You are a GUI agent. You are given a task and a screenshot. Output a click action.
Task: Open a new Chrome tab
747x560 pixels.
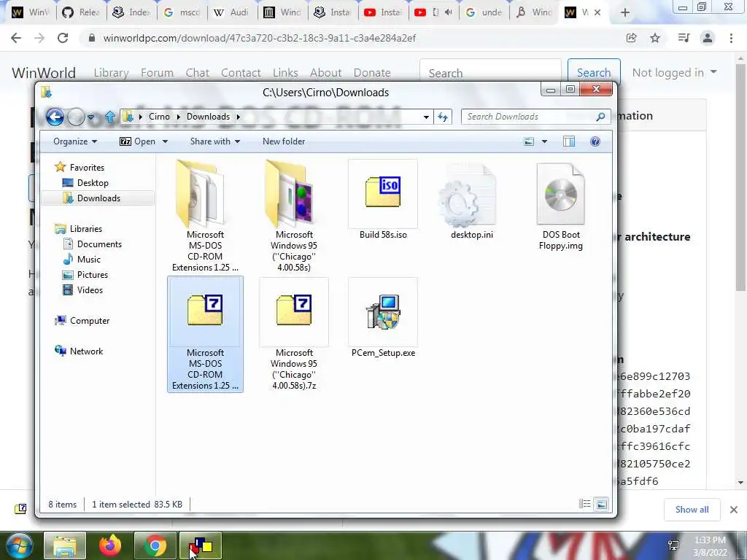pos(625,13)
